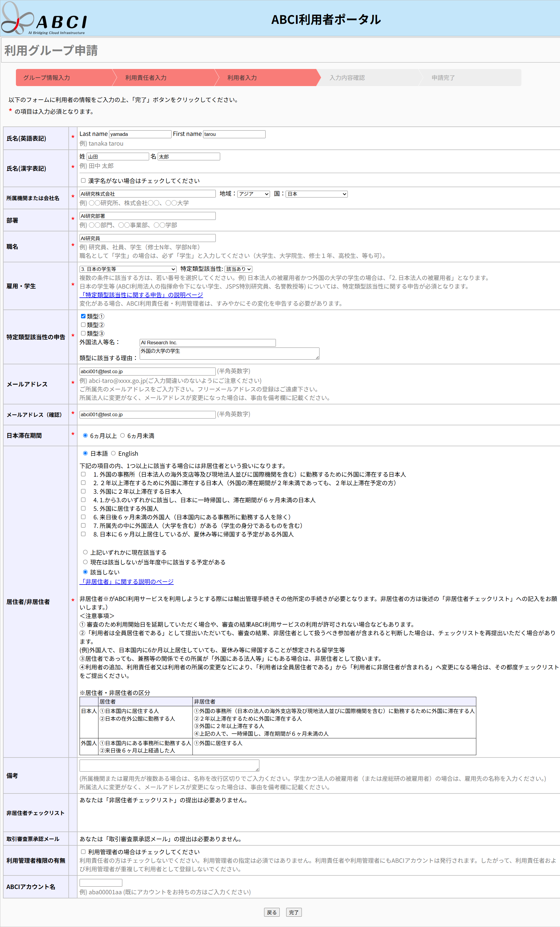
Task: Click the 日本滞在期間 row label
Action: coord(24,436)
